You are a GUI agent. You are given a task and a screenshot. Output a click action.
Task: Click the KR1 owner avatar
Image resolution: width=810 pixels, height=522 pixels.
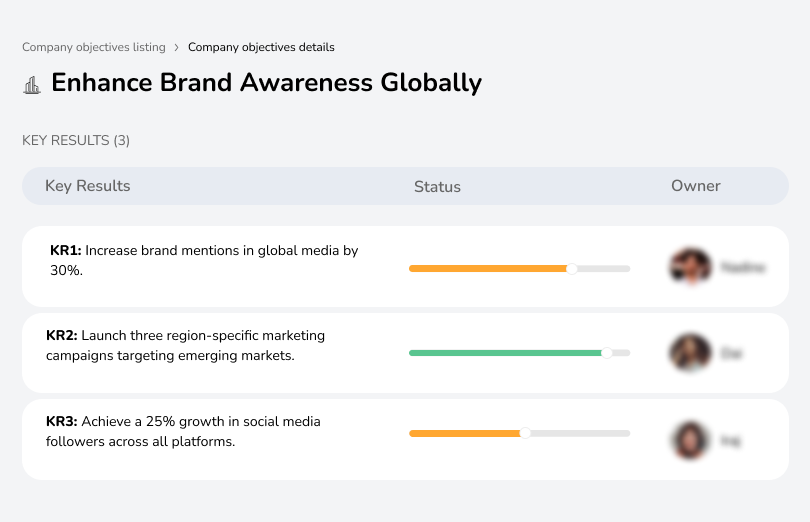pos(690,267)
